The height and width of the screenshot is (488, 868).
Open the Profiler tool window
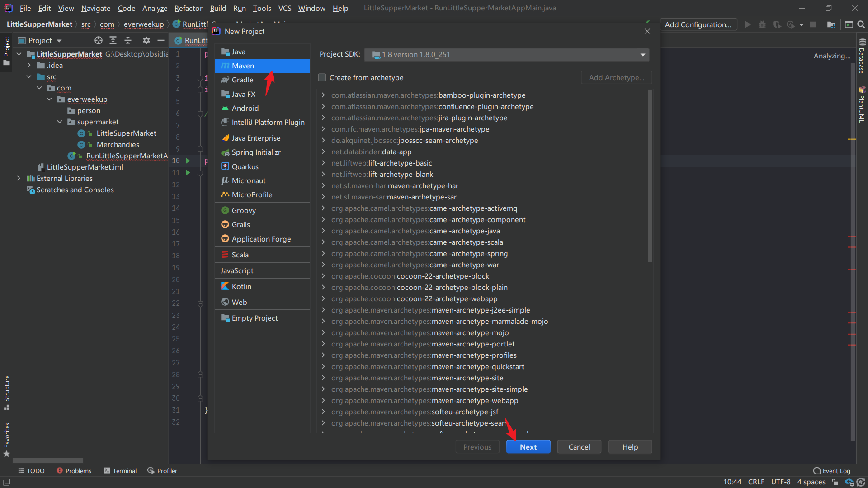(162, 471)
